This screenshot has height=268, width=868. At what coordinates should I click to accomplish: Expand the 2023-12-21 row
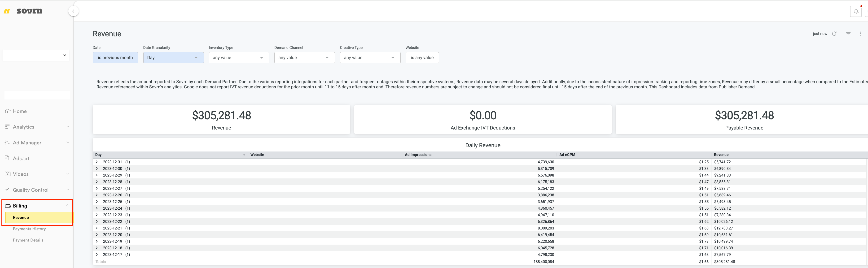(x=97, y=228)
